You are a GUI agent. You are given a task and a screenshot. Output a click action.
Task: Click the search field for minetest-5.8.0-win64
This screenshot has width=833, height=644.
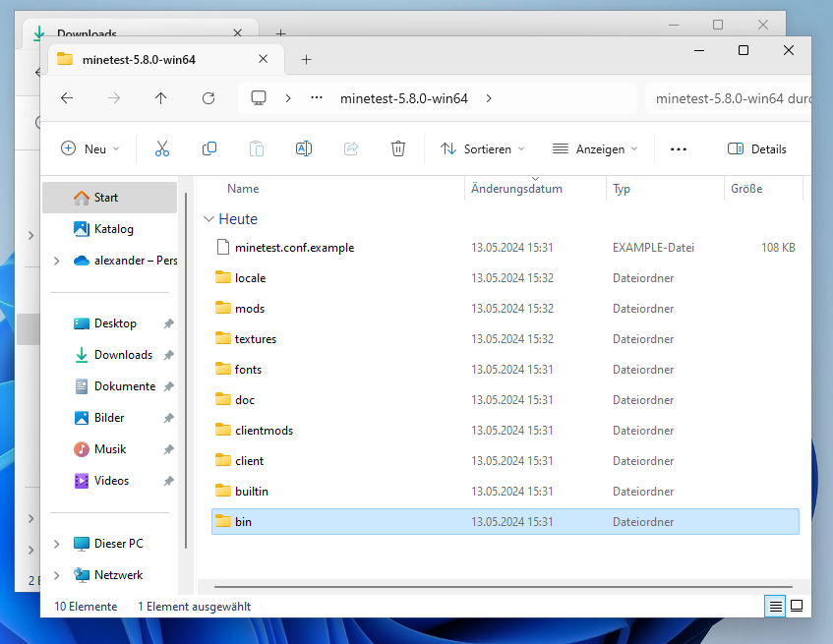[x=729, y=98]
